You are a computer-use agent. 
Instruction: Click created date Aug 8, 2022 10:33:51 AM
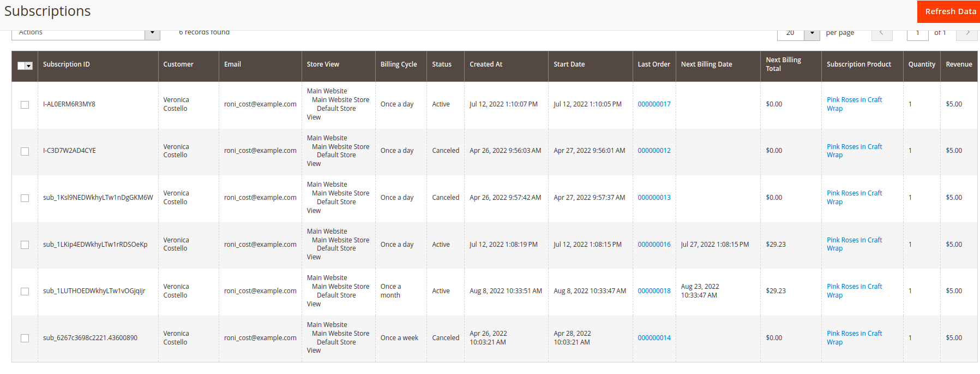click(506, 291)
